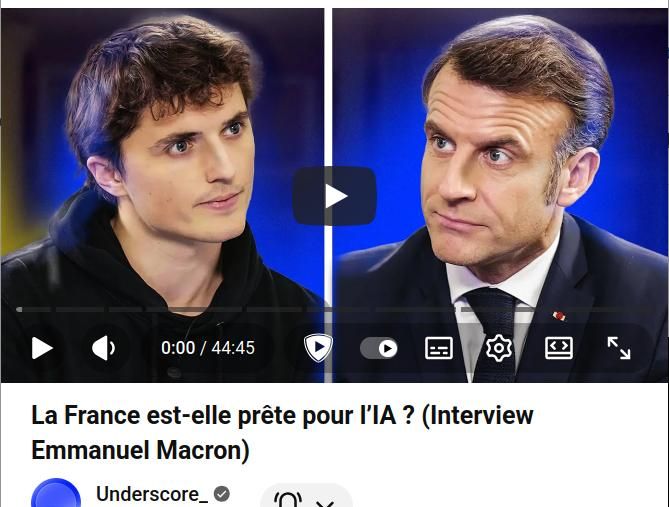Open the Underscore_ channel name link

point(152,494)
